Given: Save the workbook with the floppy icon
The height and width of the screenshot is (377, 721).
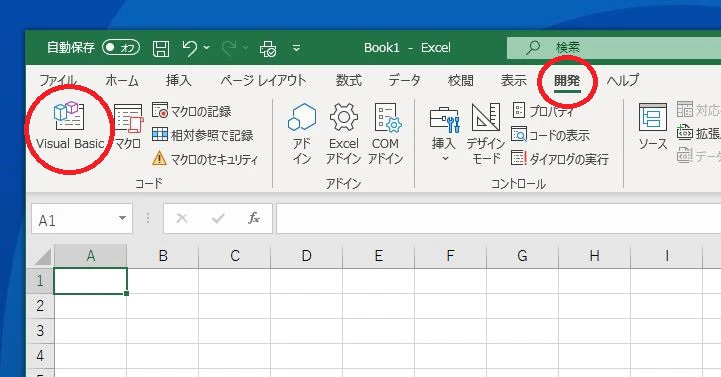Looking at the screenshot, I should tap(161, 48).
